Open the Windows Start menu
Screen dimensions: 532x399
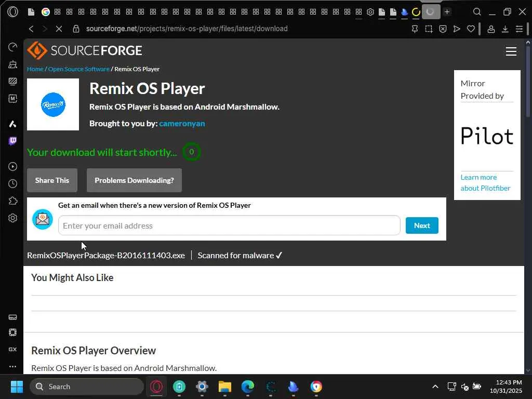pos(17,387)
